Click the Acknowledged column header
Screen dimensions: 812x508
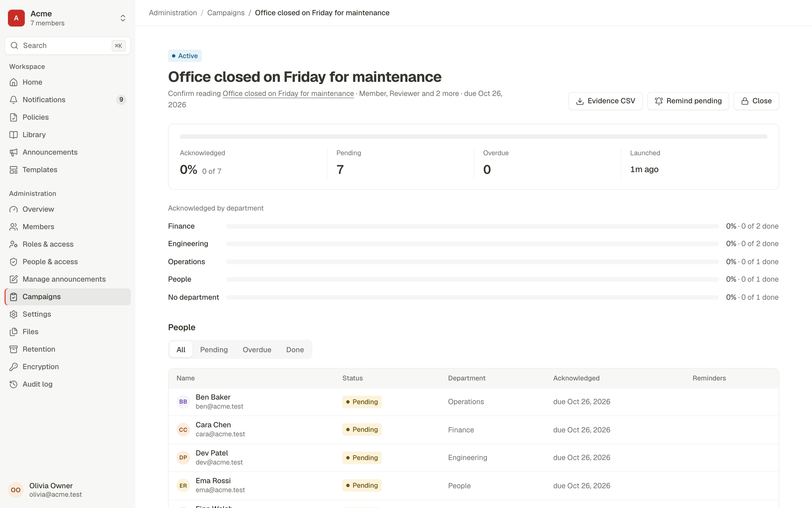(x=577, y=378)
